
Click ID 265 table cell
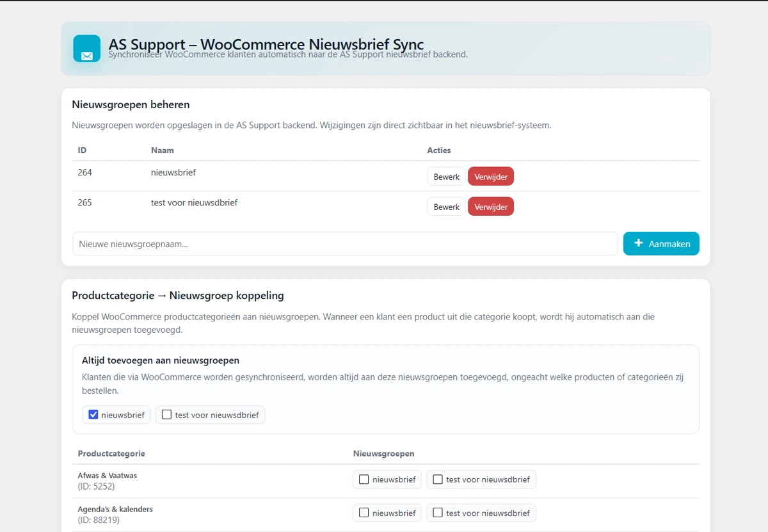click(85, 202)
